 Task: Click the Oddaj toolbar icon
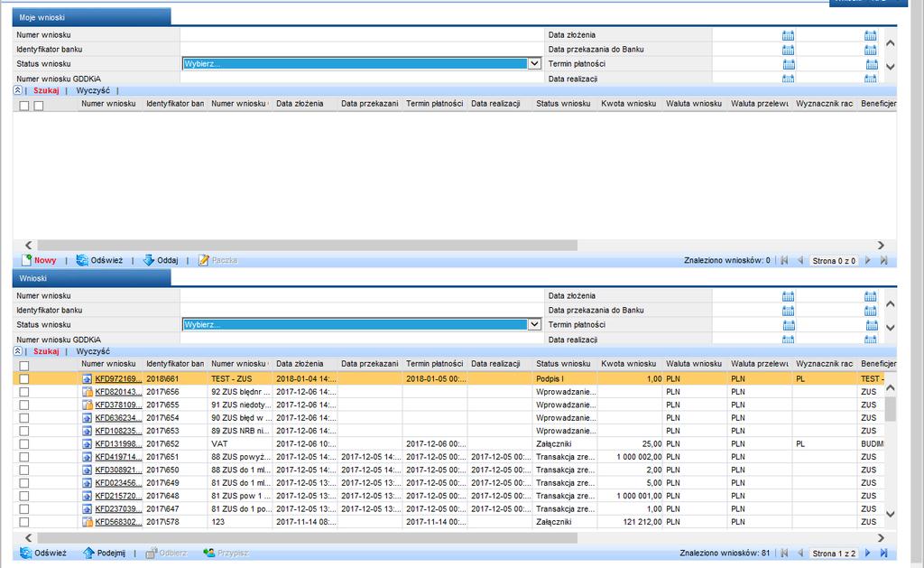click(x=149, y=260)
